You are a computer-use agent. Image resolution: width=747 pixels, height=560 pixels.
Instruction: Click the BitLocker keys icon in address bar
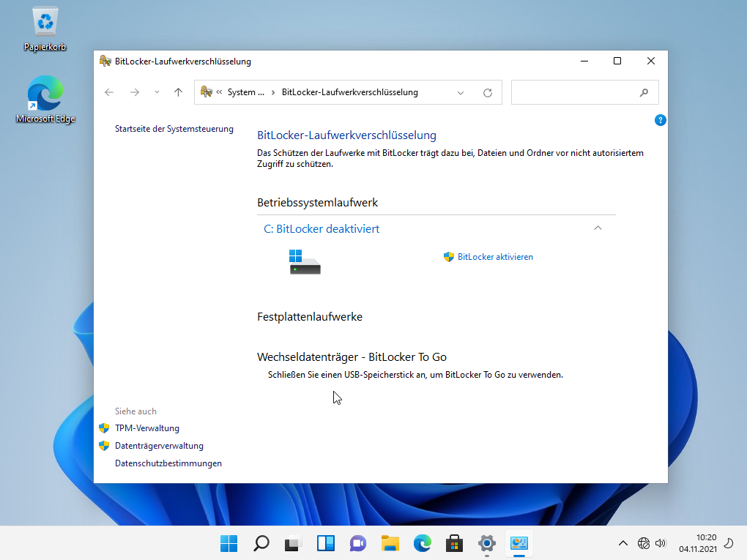[x=206, y=92]
